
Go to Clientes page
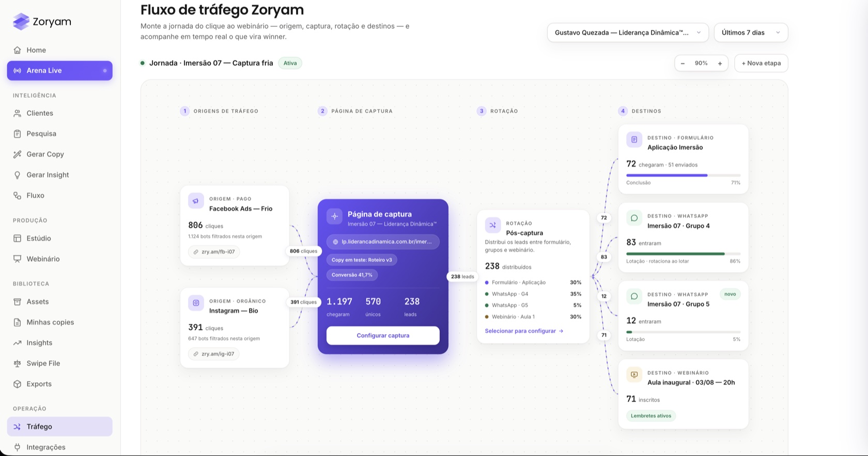pos(59,113)
